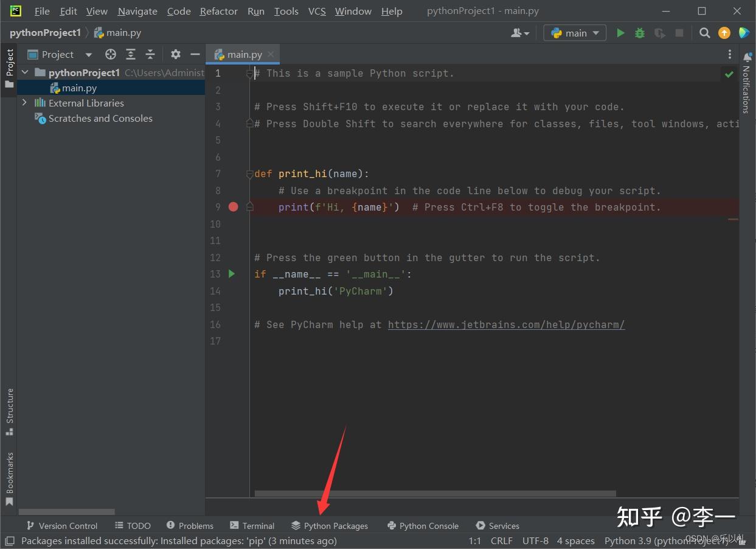Viewport: 756px width, 549px height.
Task: Run script from line 13 gutter arrow
Action: 232,274
